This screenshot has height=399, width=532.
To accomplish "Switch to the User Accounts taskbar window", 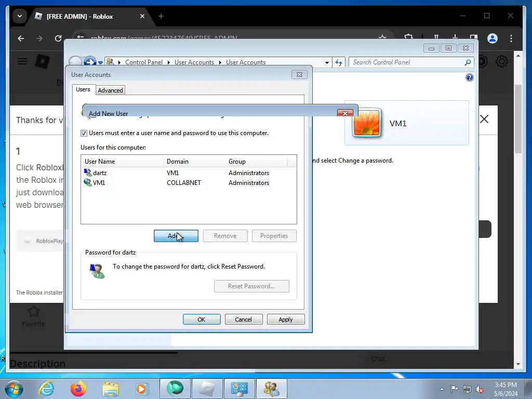I will tap(271, 389).
